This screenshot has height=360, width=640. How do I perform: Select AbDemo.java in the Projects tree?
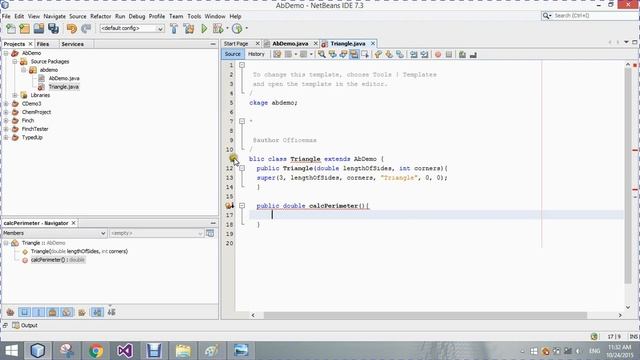point(64,78)
